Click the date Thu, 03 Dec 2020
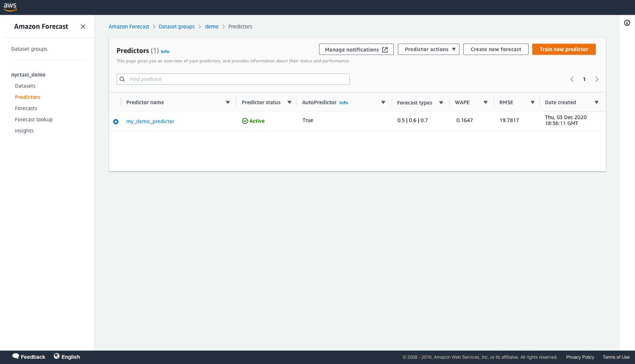Image resolution: width=635 pixels, height=364 pixels. [566, 117]
